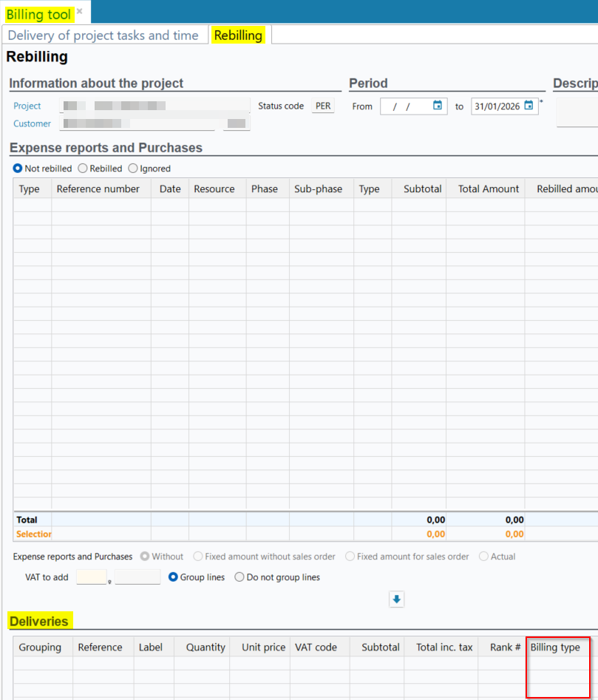Image resolution: width=598 pixels, height=700 pixels.
Task: Select the Not rebilled radio button
Action: coord(18,169)
